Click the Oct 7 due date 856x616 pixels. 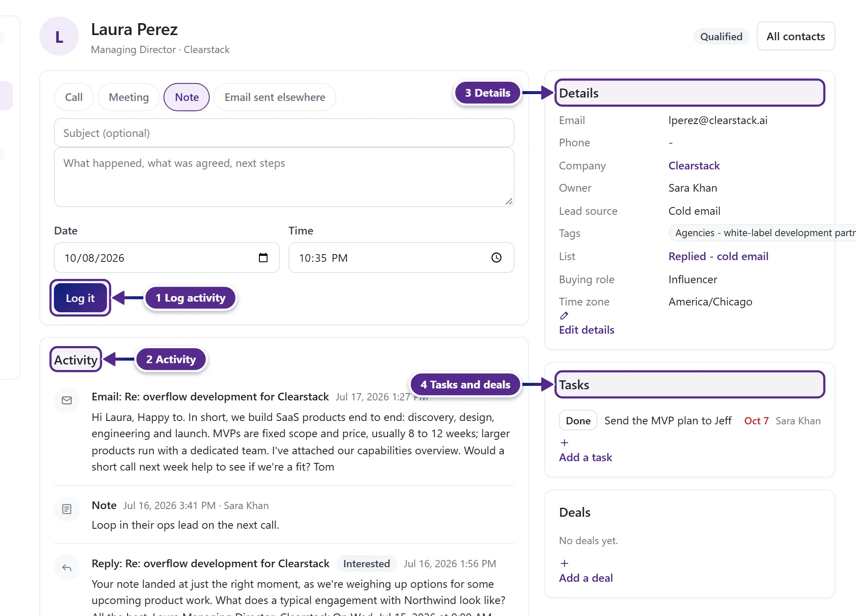pyautogui.click(x=756, y=421)
